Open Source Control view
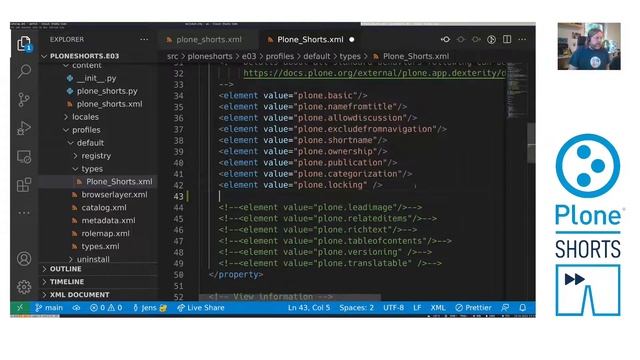 (24, 99)
